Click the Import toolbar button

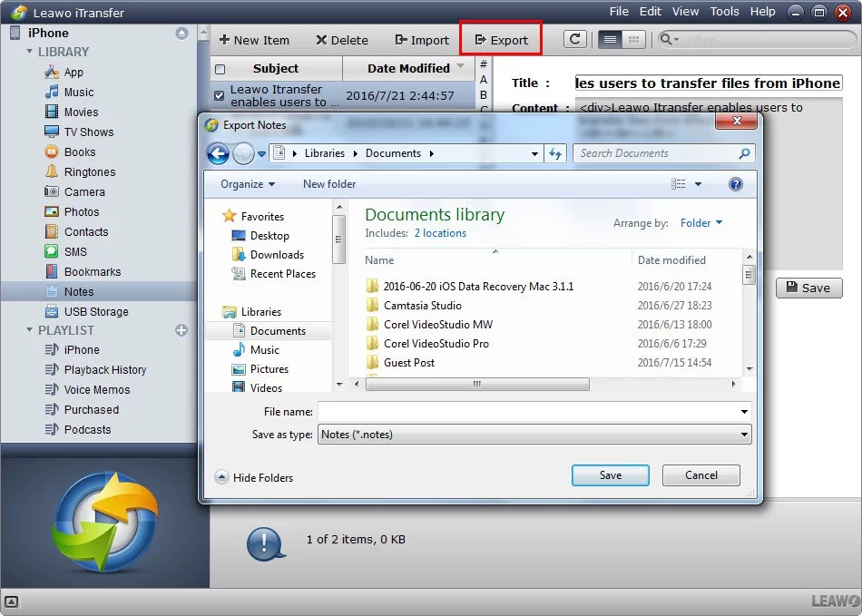point(422,40)
